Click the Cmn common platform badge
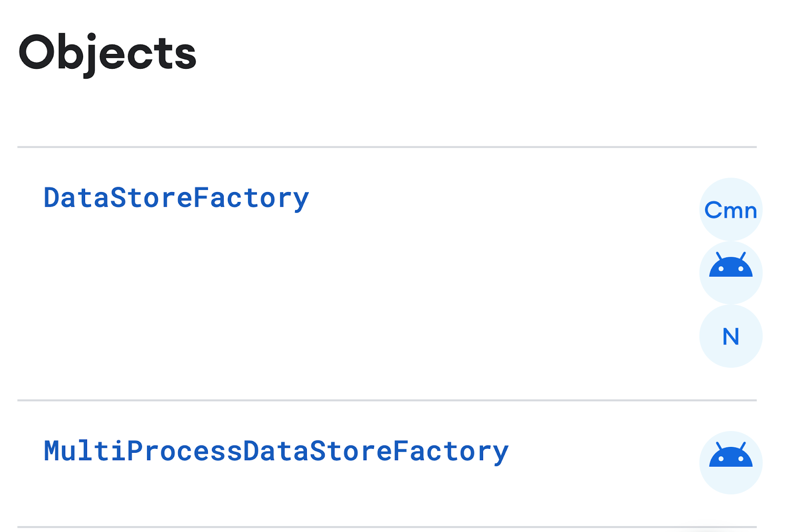This screenshot has height=532, width=792. (x=731, y=210)
